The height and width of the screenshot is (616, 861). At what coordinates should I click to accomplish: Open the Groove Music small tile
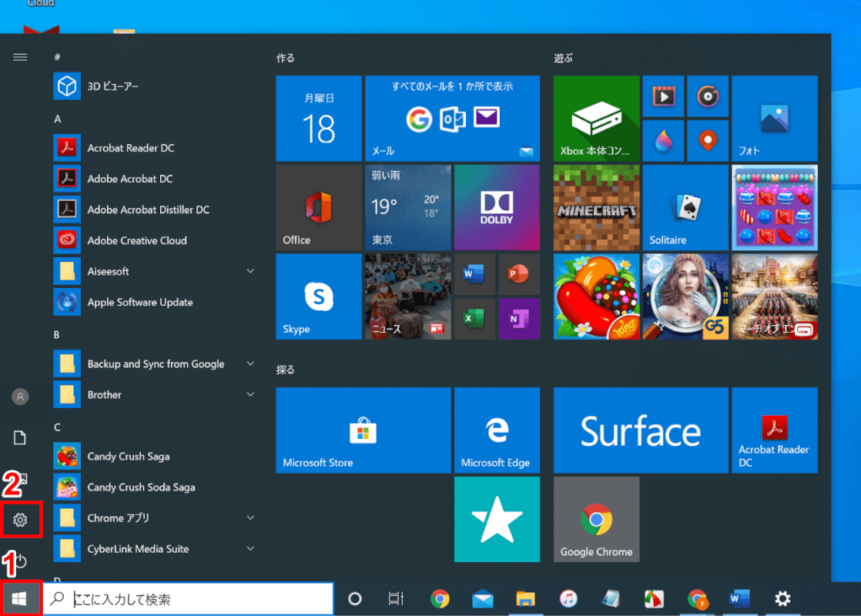tap(708, 96)
